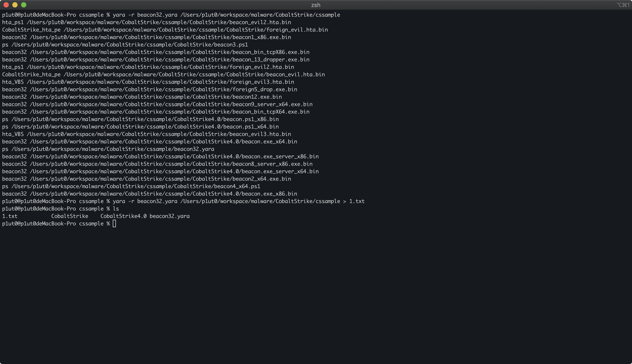Click the foreign_evil.hta.bin result line
The width and height of the screenshot is (632, 364).
[x=165, y=30]
